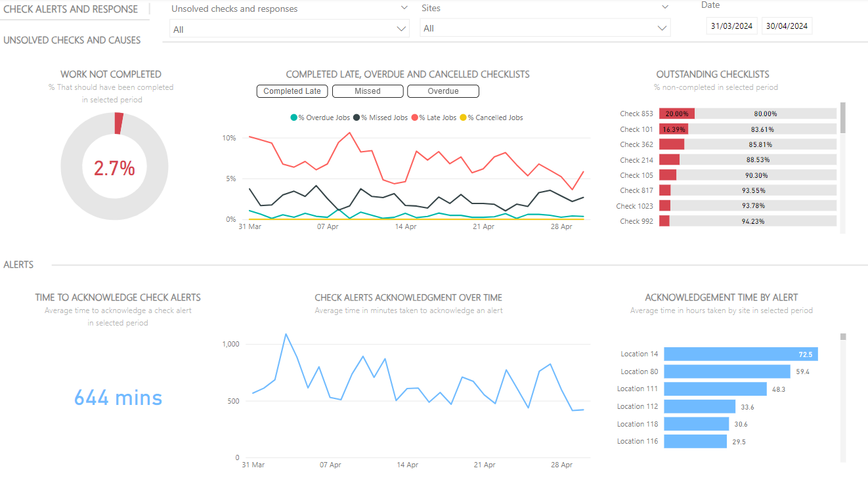Click the Acknowledgement Time by Alert scrollbar
The height and width of the screenshot is (487, 868).
[x=843, y=394]
